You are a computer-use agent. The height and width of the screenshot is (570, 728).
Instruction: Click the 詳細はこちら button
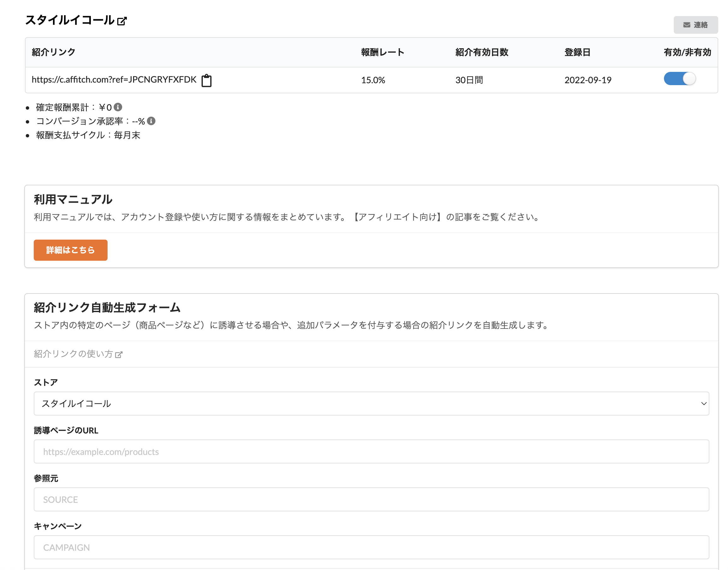[70, 250]
